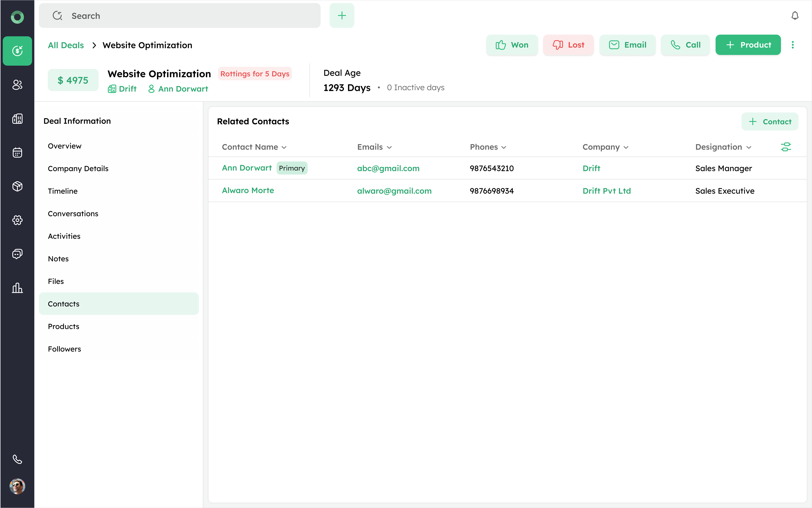Open the Deals icon in sidebar
The height and width of the screenshot is (508, 812).
tap(17, 51)
